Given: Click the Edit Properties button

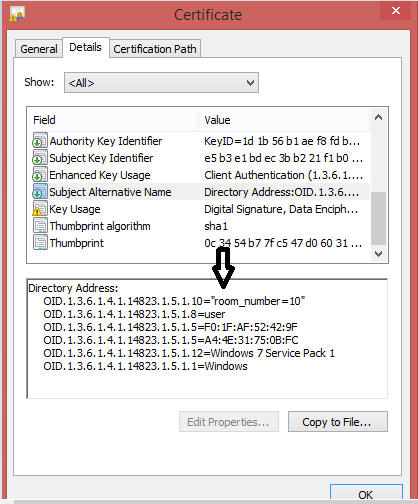Looking at the screenshot, I should pyautogui.click(x=229, y=422).
